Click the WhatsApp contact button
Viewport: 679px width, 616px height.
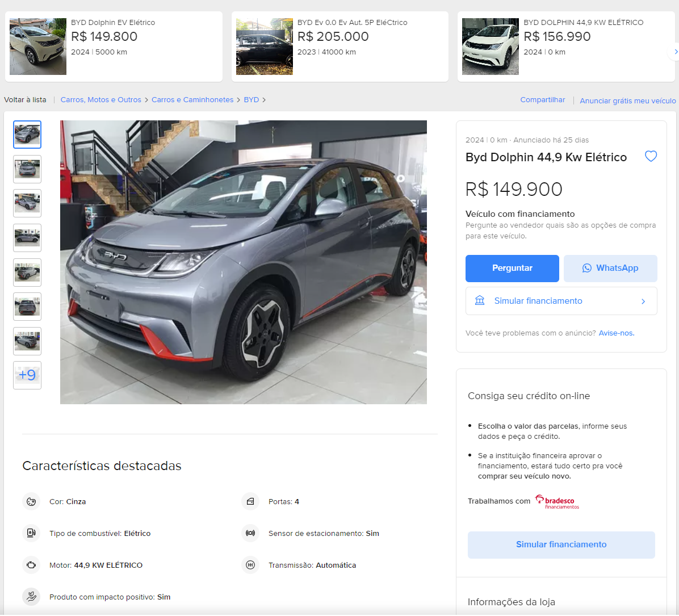(x=610, y=268)
